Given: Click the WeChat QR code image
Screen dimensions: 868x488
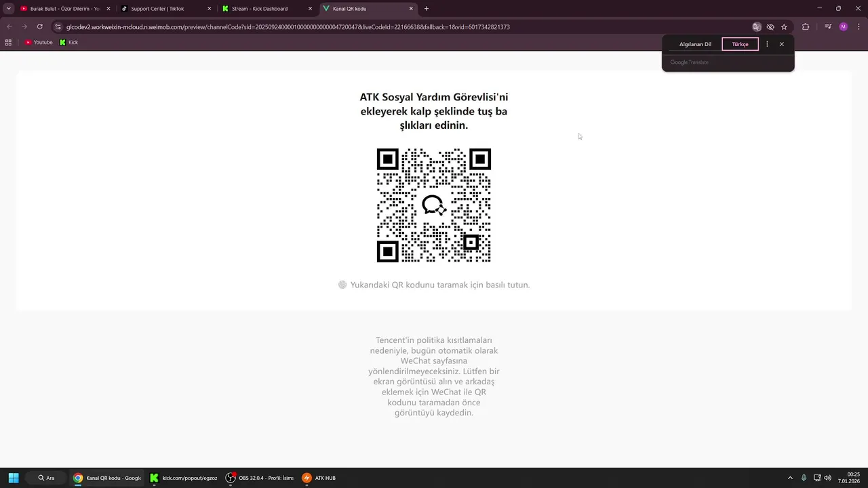Looking at the screenshot, I should pyautogui.click(x=434, y=205).
